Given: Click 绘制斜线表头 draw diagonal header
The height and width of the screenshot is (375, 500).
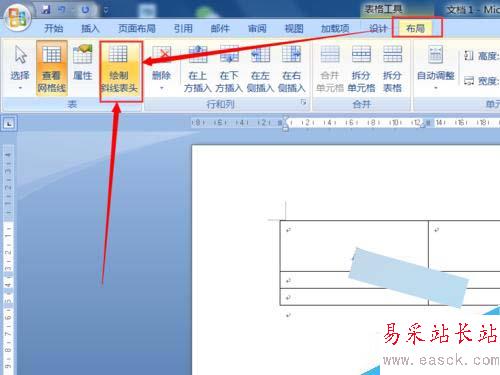Looking at the screenshot, I should [x=119, y=68].
